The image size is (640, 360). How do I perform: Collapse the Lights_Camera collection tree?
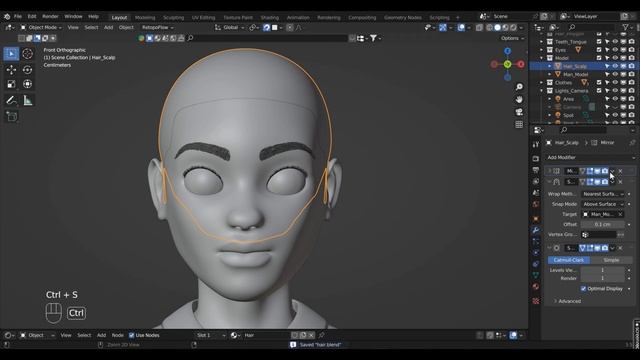click(542, 91)
